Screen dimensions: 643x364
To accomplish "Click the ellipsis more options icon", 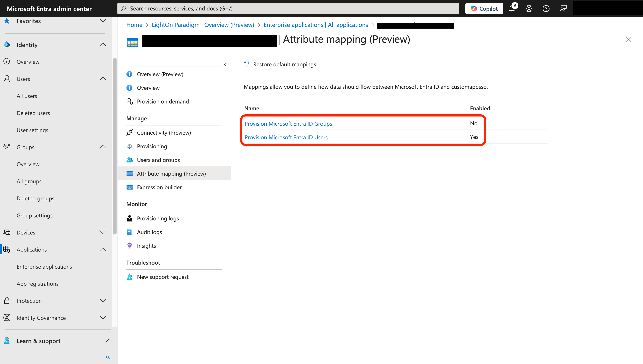I will [424, 39].
